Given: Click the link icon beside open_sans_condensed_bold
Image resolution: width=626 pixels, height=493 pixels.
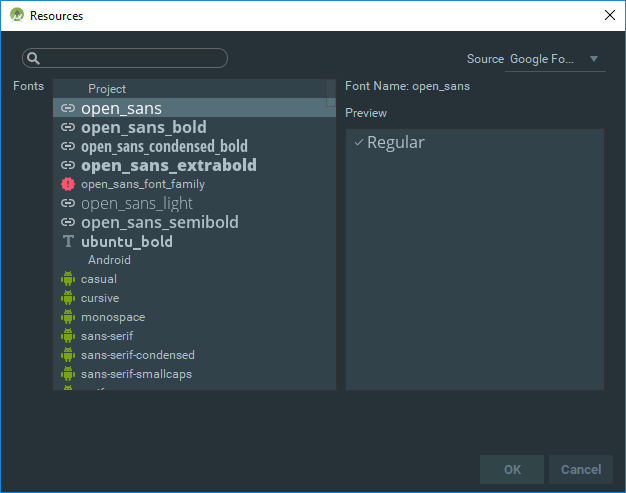Looking at the screenshot, I should (68, 146).
